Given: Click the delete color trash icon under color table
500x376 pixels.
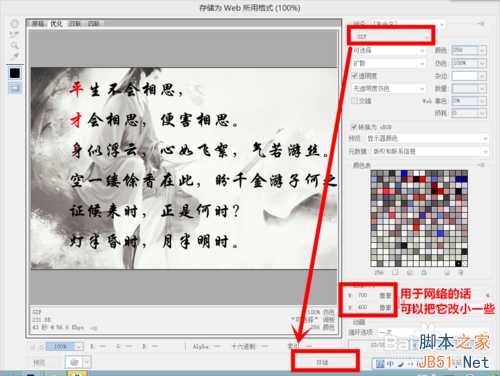Looking at the screenshot, I should pyautogui.click(x=461, y=273).
